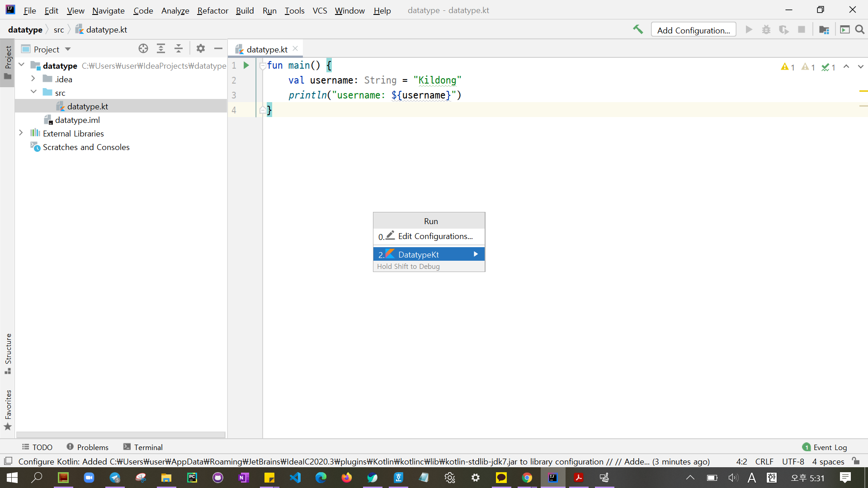Click the Search Everywhere magnifier icon
The image size is (868, 488).
(x=860, y=30)
